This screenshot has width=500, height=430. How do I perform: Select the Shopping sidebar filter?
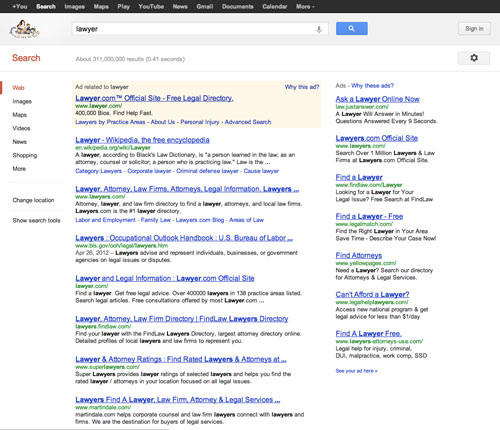(25, 155)
